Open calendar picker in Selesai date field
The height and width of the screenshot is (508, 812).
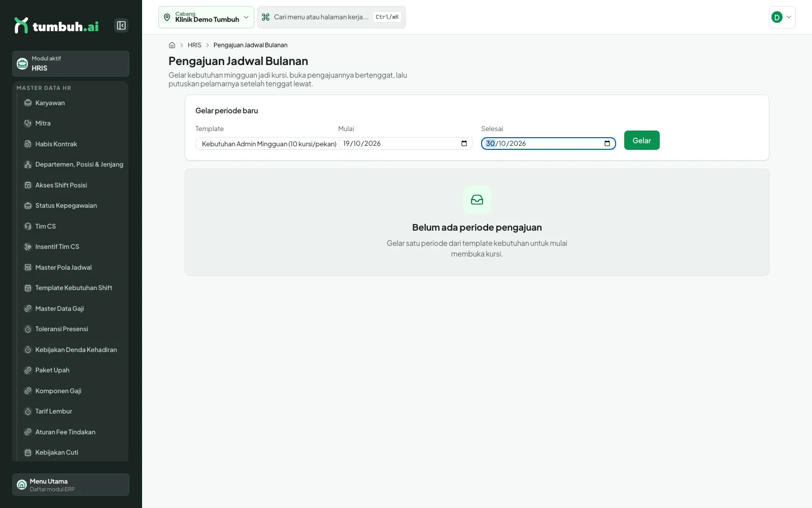(x=607, y=143)
